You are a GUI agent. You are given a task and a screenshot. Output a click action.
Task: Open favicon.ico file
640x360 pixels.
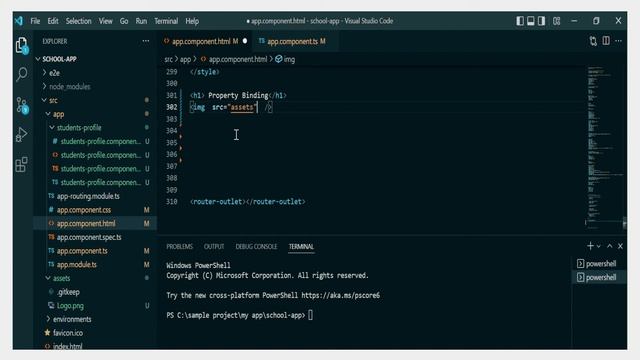click(95, 333)
